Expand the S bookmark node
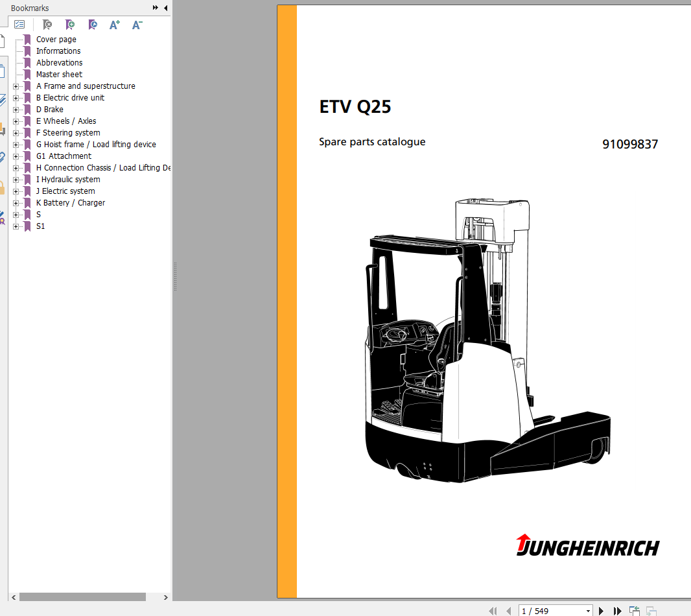691x616 pixels. (16, 215)
